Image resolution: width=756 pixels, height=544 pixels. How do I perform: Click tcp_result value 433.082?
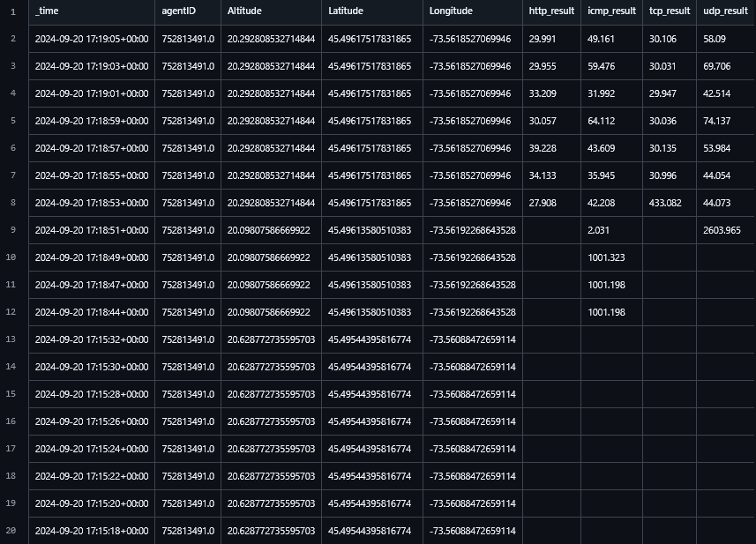tap(665, 204)
